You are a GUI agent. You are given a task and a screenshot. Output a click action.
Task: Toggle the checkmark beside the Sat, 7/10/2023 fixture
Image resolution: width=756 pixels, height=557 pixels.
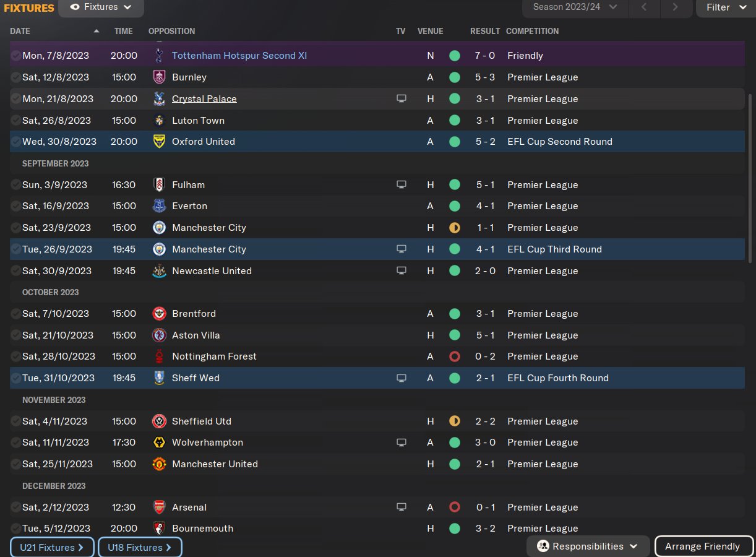pos(15,314)
